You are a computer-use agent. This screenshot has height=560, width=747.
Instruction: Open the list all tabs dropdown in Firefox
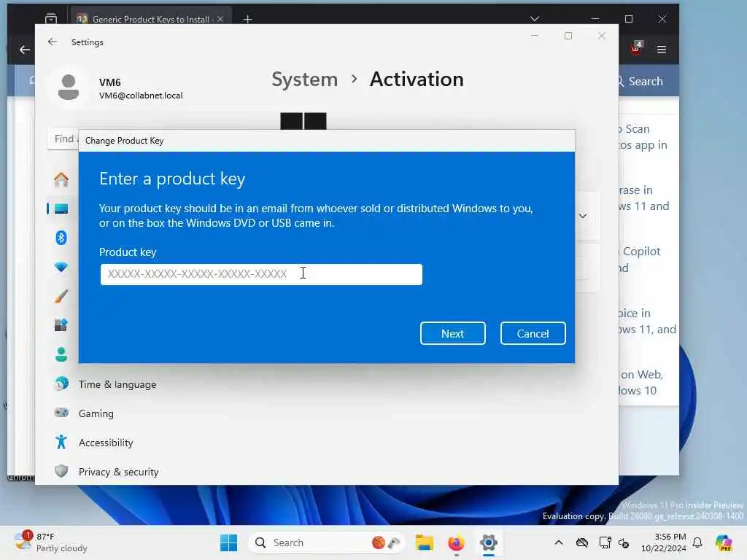(535, 19)
